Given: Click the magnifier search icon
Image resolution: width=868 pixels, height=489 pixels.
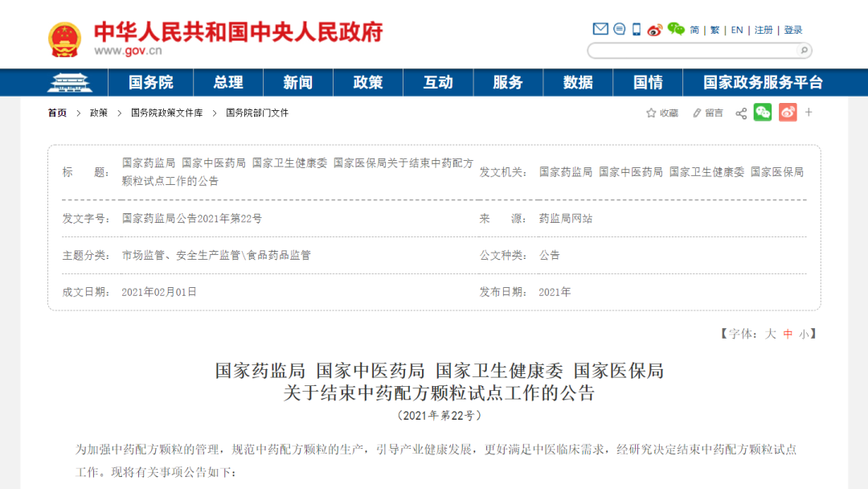Looking at the screenshot, I should click(802, 51).
